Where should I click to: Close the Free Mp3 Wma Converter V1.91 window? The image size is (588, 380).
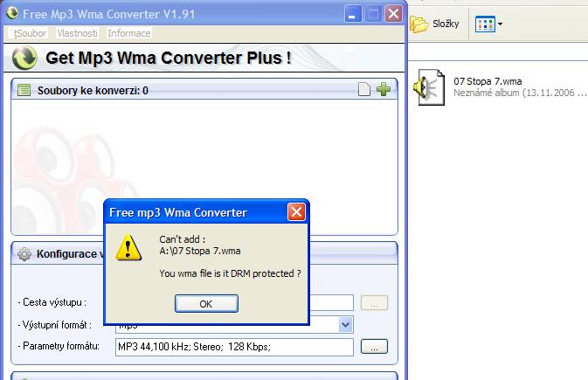pos(393,14)
